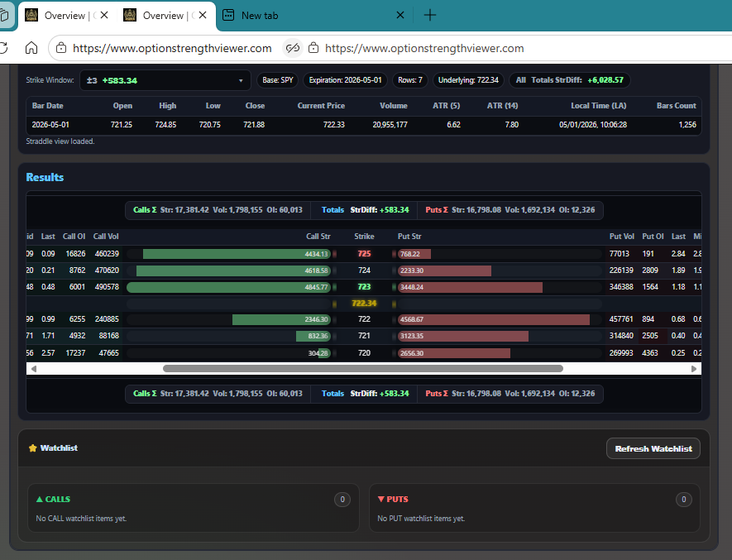The image size is (732, 560).
Task: Click the Call Str column header
Action: click(x=318, y=237)
